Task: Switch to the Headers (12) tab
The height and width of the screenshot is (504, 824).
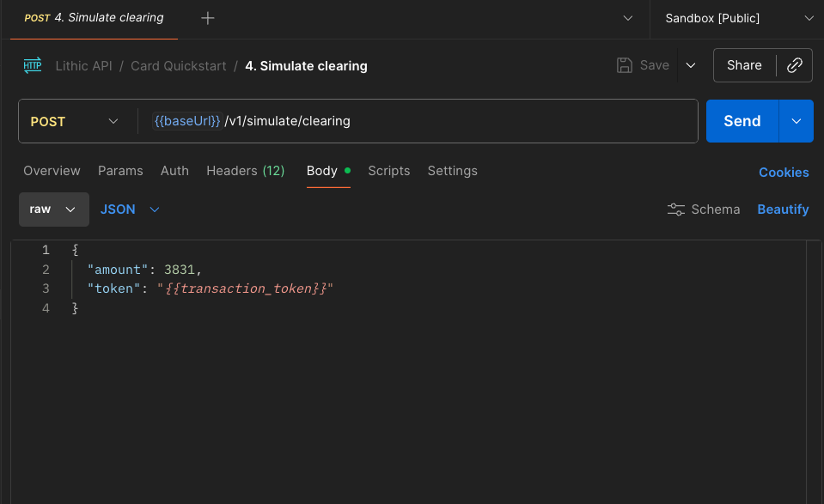Action: pyautogui.click(x=246, y=171)
